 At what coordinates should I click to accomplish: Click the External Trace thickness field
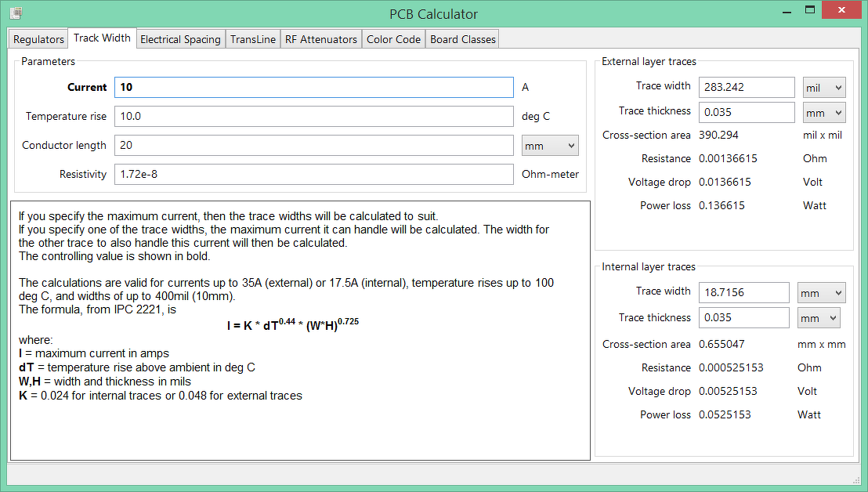[747, 112]
